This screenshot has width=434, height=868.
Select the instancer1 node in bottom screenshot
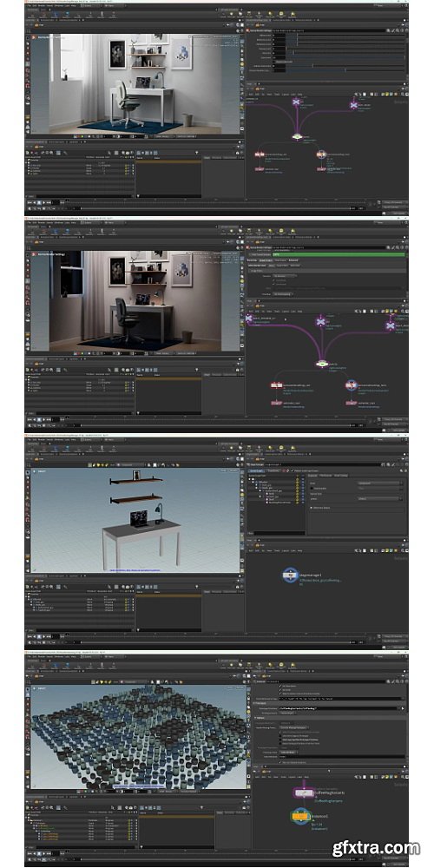tap(299, 817)
